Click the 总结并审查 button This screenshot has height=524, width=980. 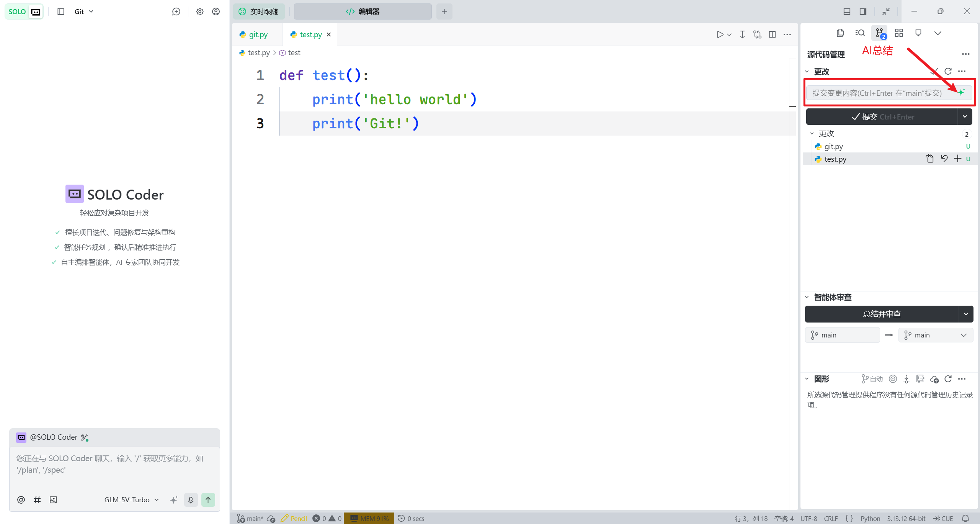pyautogui.click(x=882, y=314)
